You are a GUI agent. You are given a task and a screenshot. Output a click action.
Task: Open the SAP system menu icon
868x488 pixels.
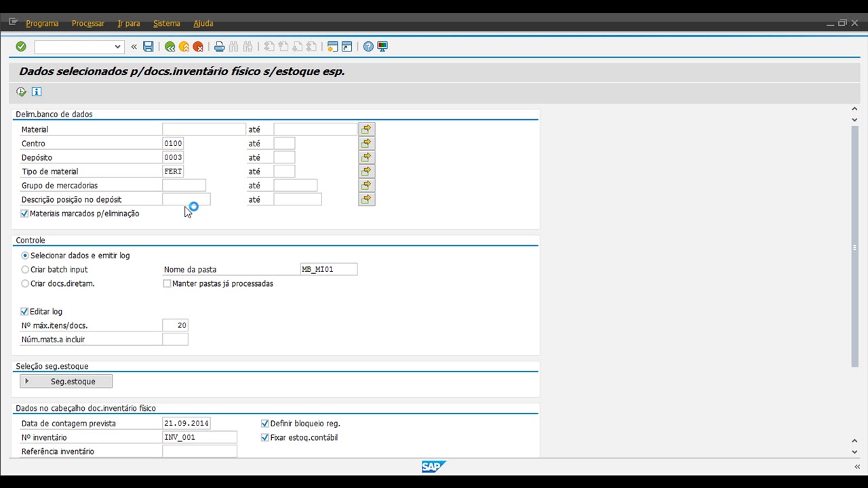(x=13, y=22)
